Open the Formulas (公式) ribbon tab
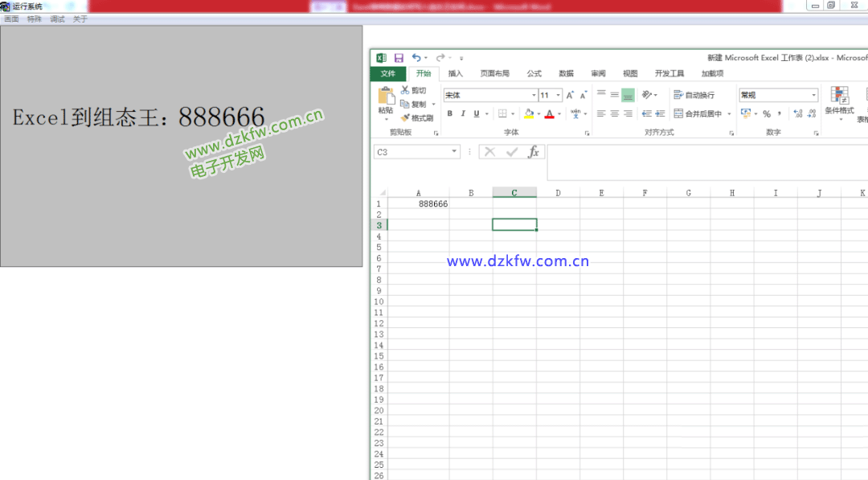Screen dimensions: 868x480 click(534, 74)
